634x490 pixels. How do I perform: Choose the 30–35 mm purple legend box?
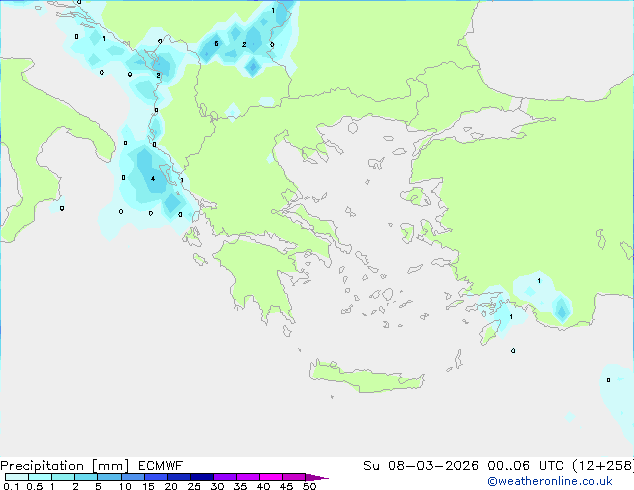[x=225, y=477]
